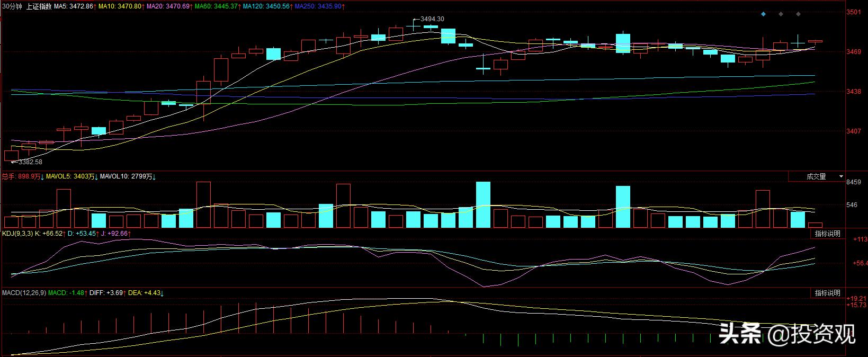
Task: Click the blue diamond marker above the chart
Action: click(763, 14)
